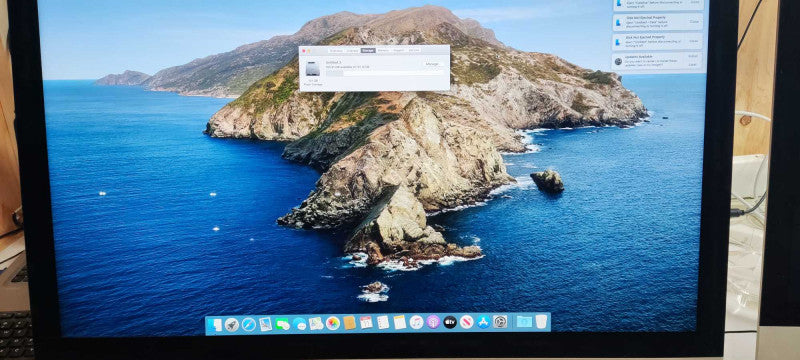Screen dimensions: 800x360
Task: Click Restart on Updates Available notification
Action: point(693,56)
